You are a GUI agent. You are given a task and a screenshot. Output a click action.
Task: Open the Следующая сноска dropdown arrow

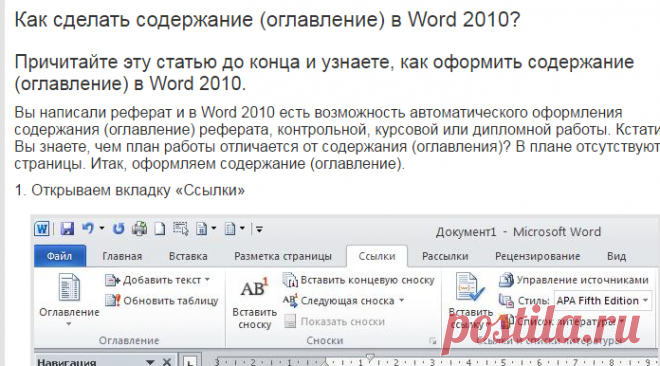pos(401,300)
